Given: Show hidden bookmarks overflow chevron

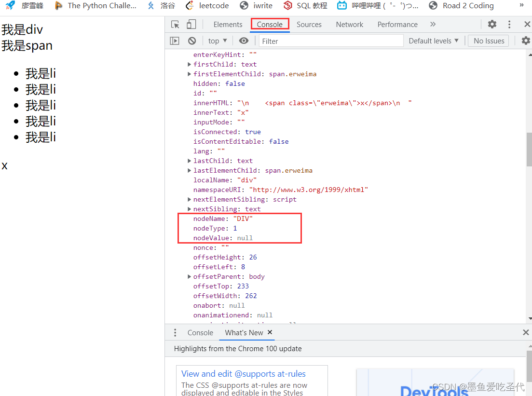Looking at the screenshot, I should click(521, 5).
